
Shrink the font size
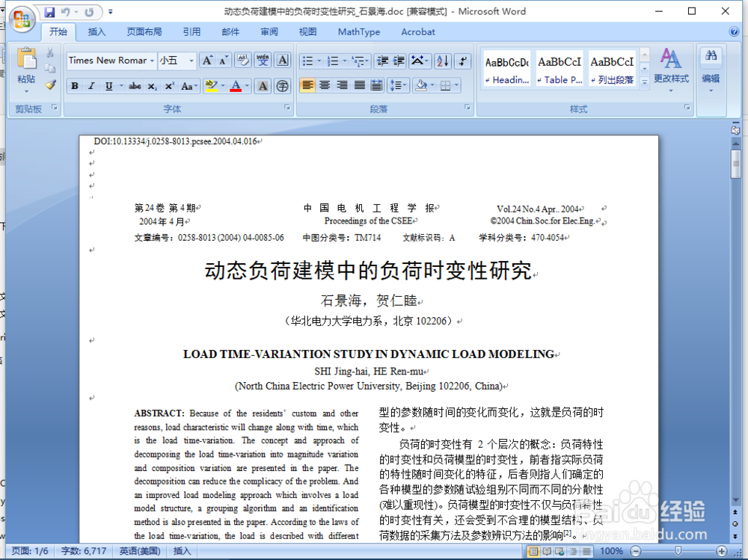[x=223, y=61]
